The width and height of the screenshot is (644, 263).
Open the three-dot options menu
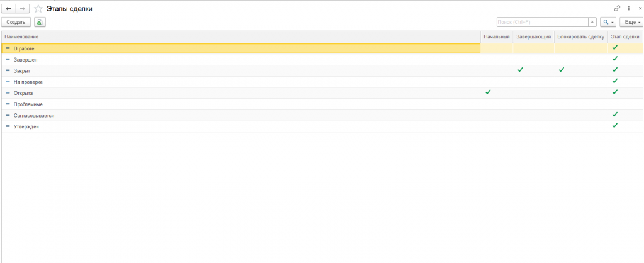click(x=628, y=8)
